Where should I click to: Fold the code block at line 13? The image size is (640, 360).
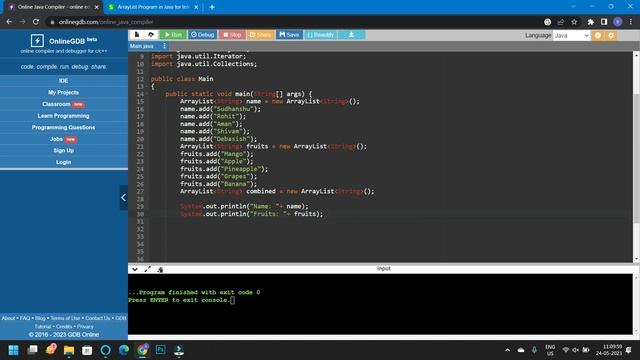coord(147,87)
